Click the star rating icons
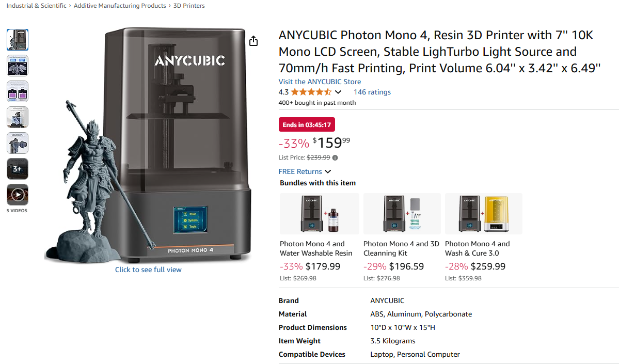 tap(311, 92)
